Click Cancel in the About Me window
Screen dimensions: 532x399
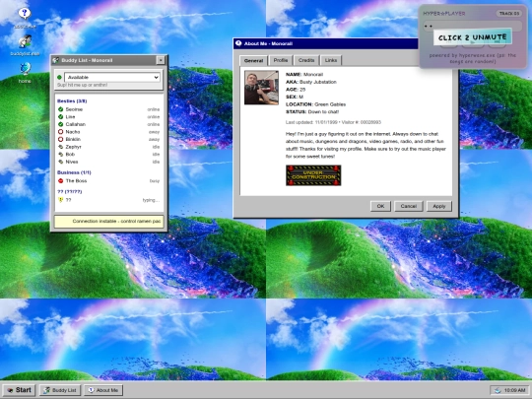409,206
